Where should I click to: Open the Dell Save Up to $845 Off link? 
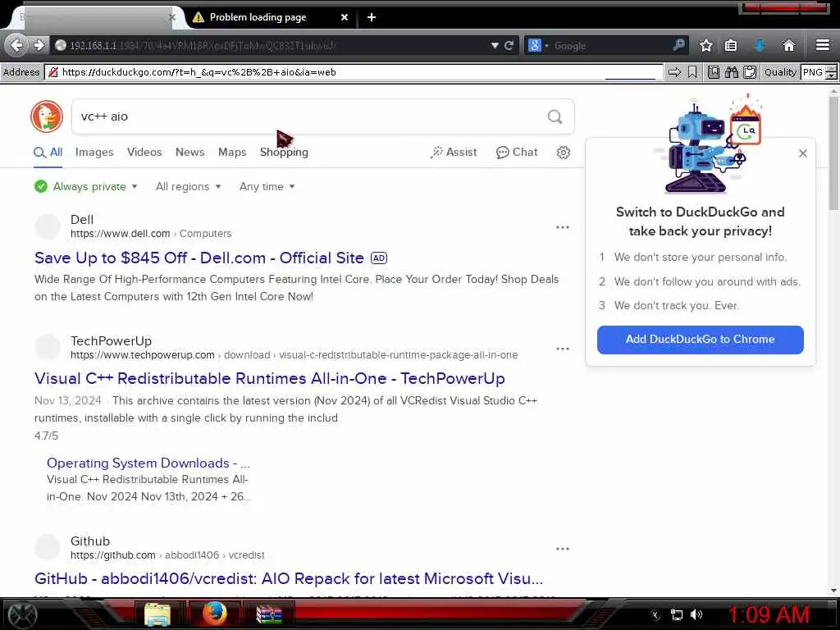coord(199,258)
